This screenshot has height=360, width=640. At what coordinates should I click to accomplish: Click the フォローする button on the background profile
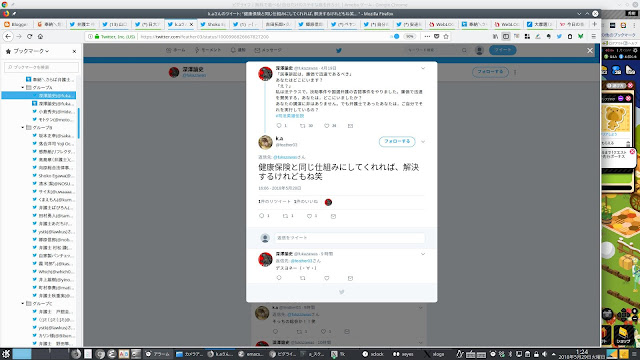pyautogui.click(x=490, y=72)
